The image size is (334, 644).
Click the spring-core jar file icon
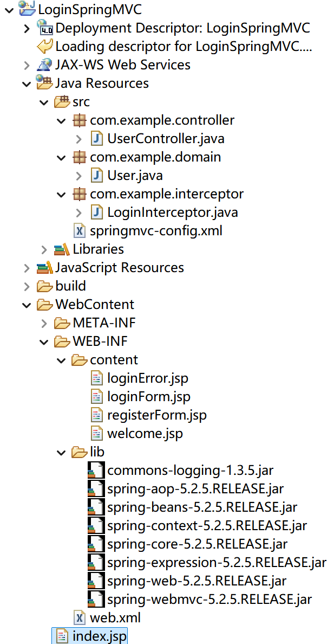[95, 544]
